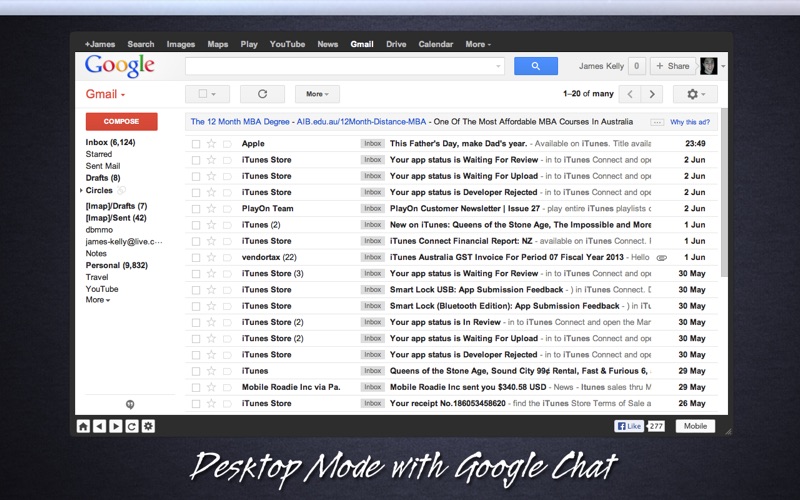Go to newer messages with previous arrow
Image resolution: width=800 pixels, height=500 pixels.
pyautogui.click(x=630, y=94)
